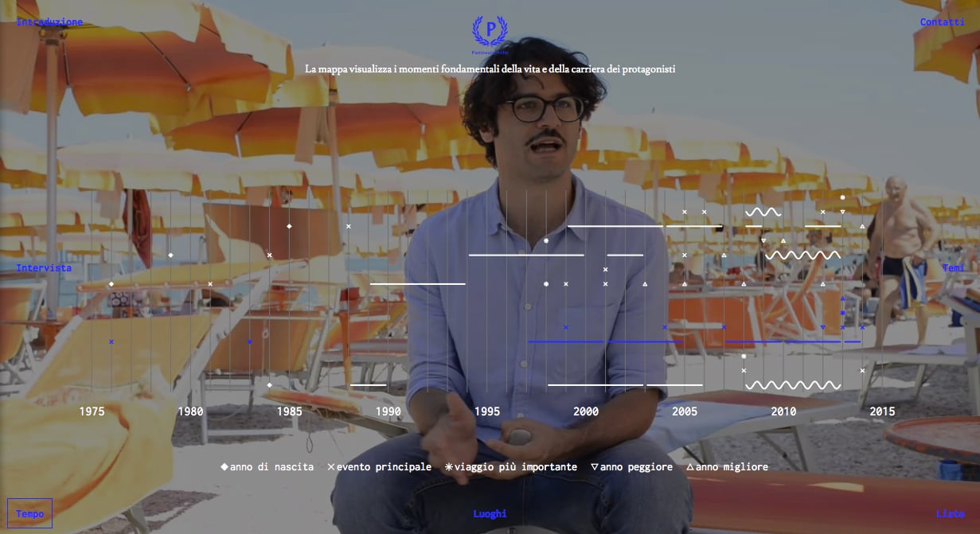The width and height of the screenshot is (980, 534).
Task: Toggle the 'evento principale' legend item
Action: click(x=379, y=467)
